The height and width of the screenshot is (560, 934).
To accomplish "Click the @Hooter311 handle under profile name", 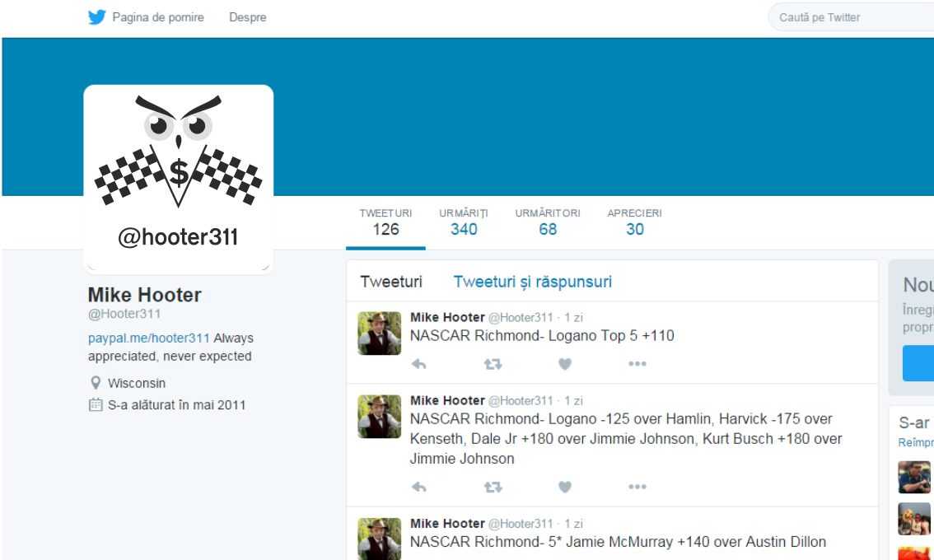I will click(124, 314).
